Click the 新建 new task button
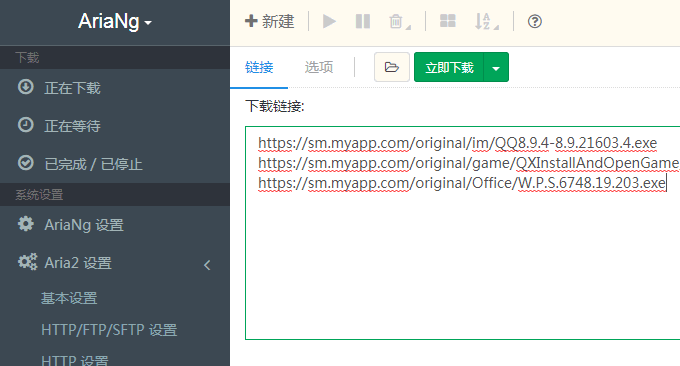680x366 pixels. click(x=270, y=21)
